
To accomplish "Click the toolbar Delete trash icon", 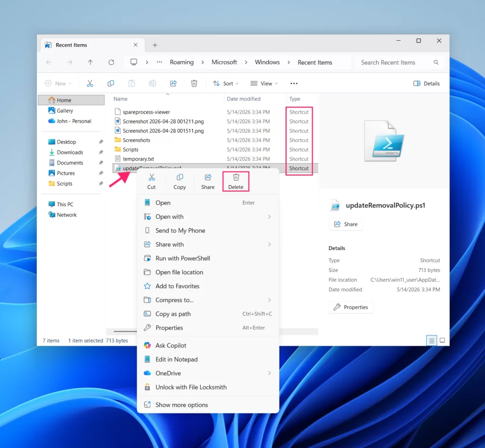I will pyautogui.click(x=194, y=83).
